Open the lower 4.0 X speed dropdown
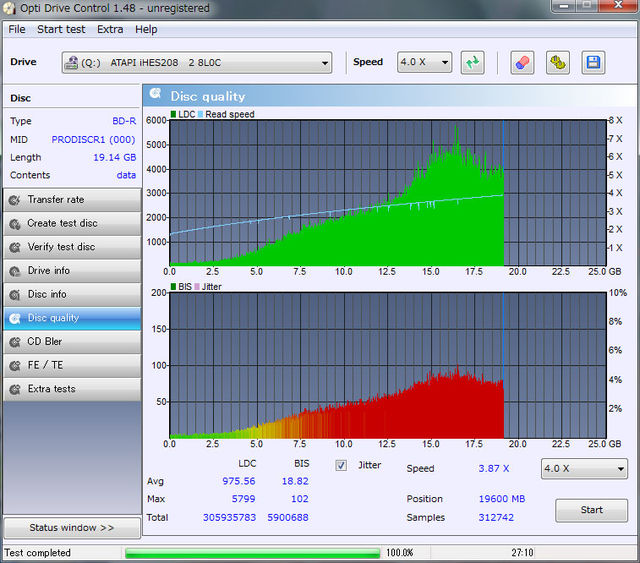 (x=584, y=469)
